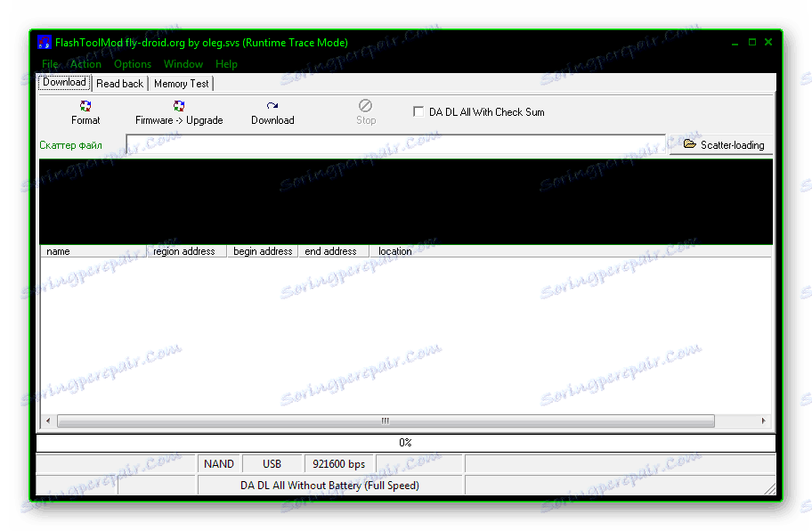
Task: Open the Options menu
Action: point(133,63)
